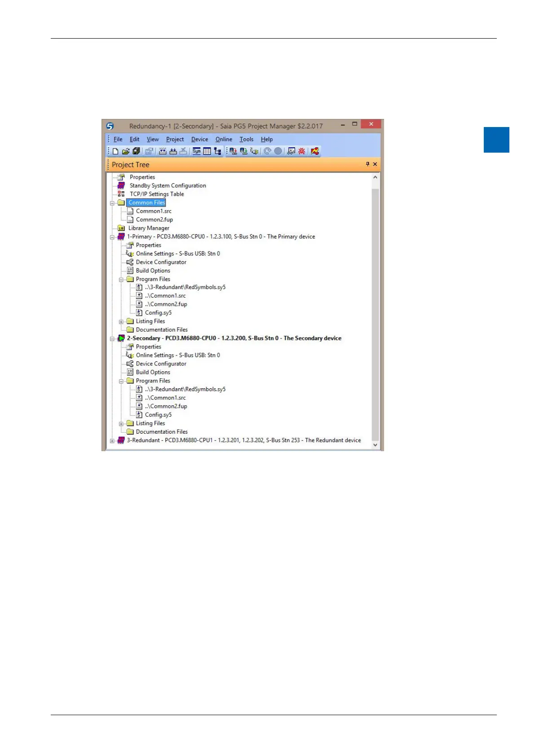
Task: Select Online Settings under 1-Primary
Action: tap(178, 254)
